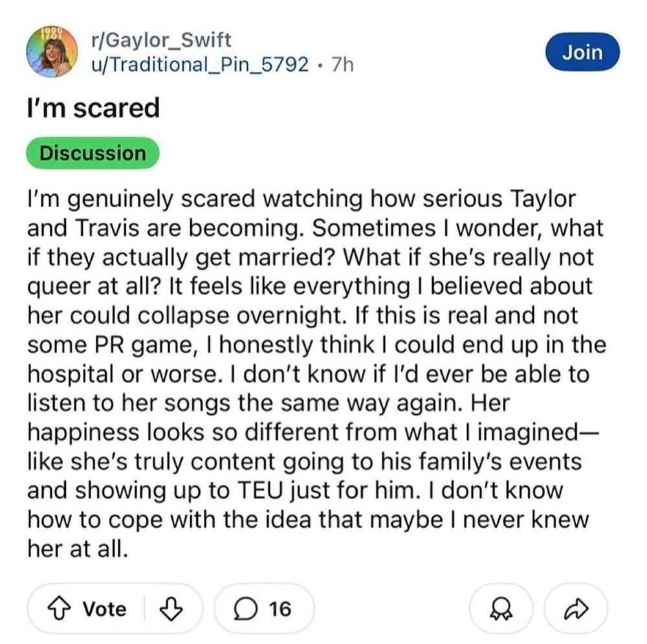Upvote the post with the up arrow
The height and width of the screenshot is (644, 647).
[x=60, y=608]
